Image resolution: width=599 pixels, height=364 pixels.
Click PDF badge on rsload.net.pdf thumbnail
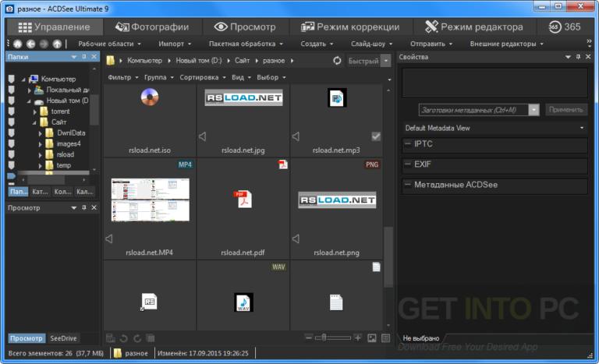pyautogui.click(x=282, y=164)
